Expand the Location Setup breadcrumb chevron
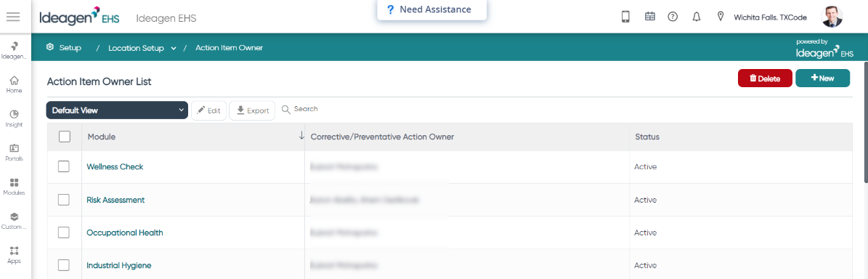This screenshot has width=868, height=279. coord(174,48)
